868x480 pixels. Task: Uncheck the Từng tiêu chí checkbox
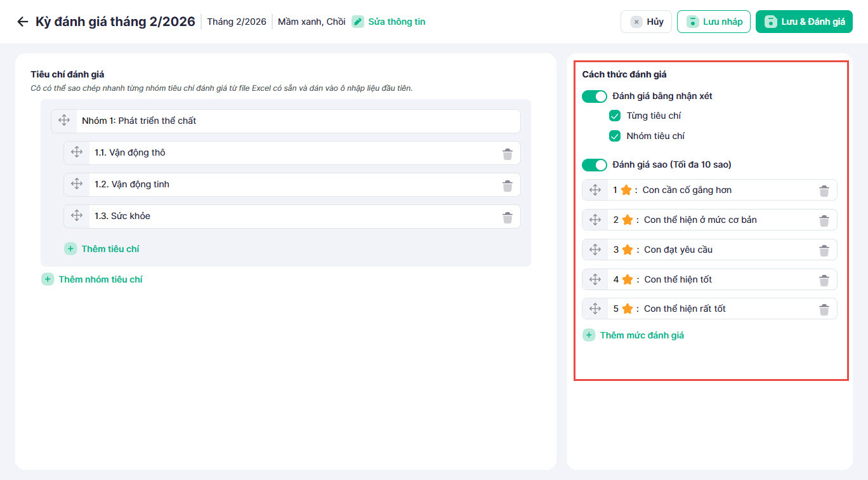[614, 116]
